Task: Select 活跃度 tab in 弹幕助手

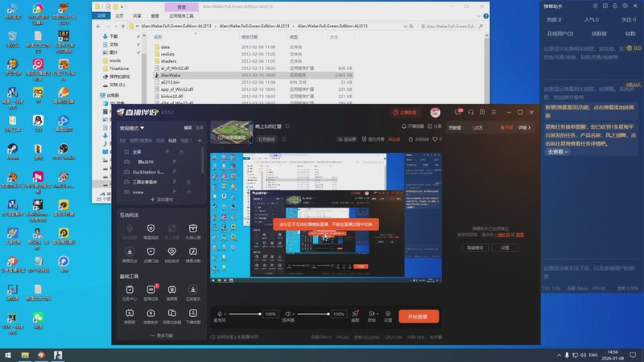Action: click(x=599, y=34)
